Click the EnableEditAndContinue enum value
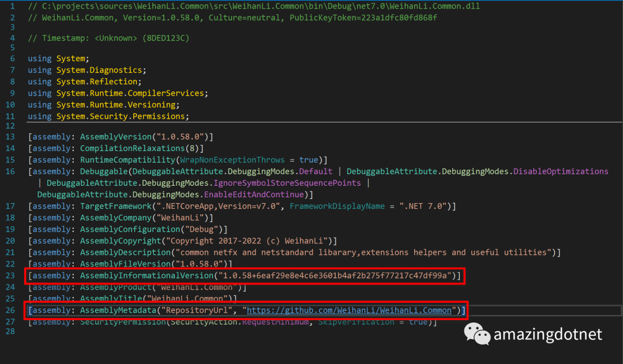Screen dimensions: 623x364 (x=254, y=194)
